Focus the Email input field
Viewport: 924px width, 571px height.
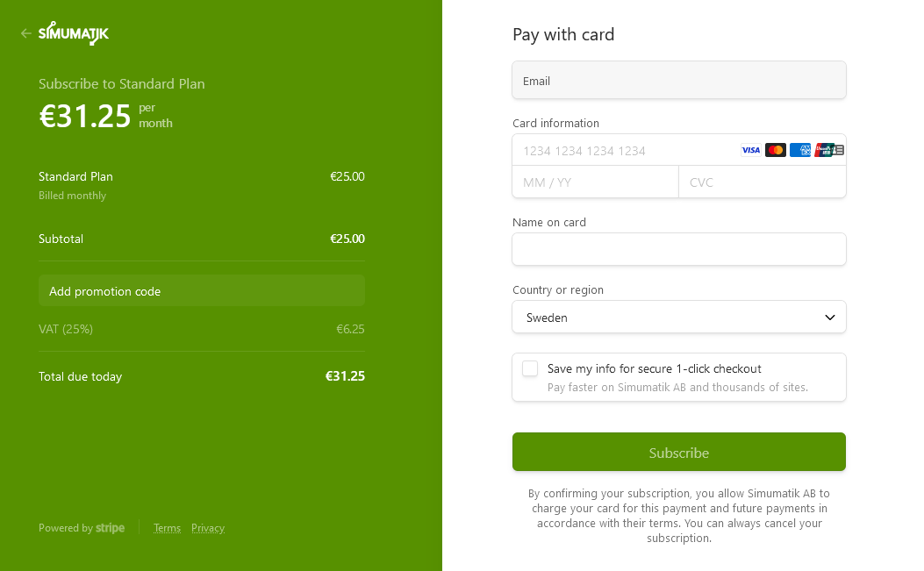[678, 81]
